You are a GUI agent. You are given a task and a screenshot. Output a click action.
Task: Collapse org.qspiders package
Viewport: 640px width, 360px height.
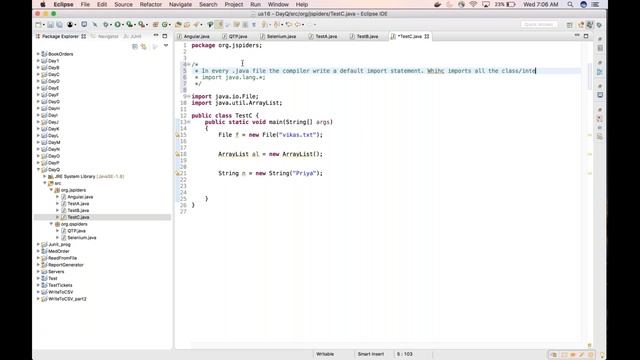[51, 224]
